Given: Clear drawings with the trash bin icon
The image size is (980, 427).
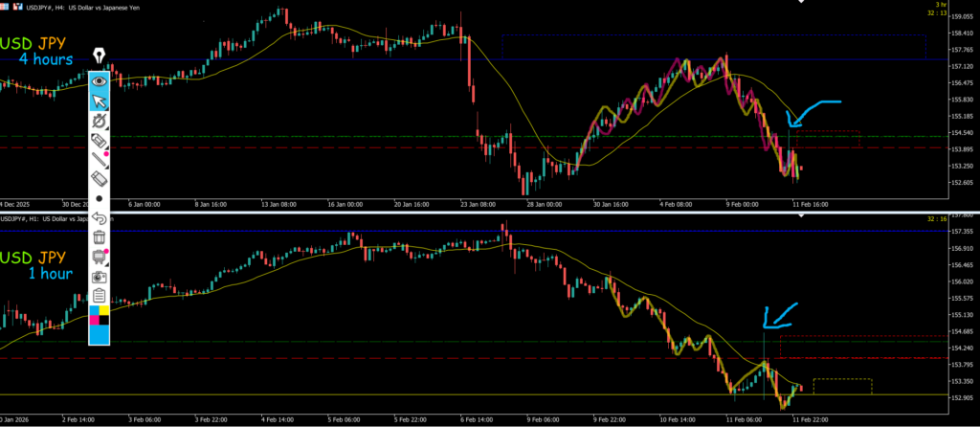Looking at the screenshot, I should [99, 236].
